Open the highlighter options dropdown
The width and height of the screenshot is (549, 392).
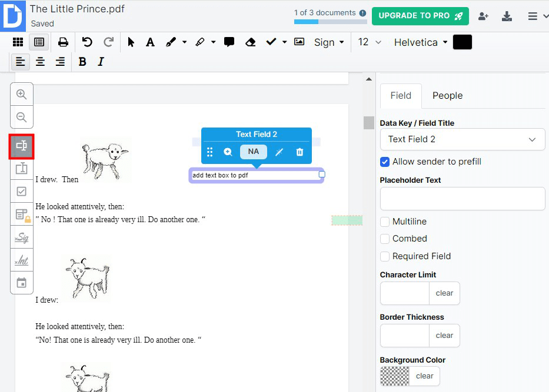coord(213,42)
